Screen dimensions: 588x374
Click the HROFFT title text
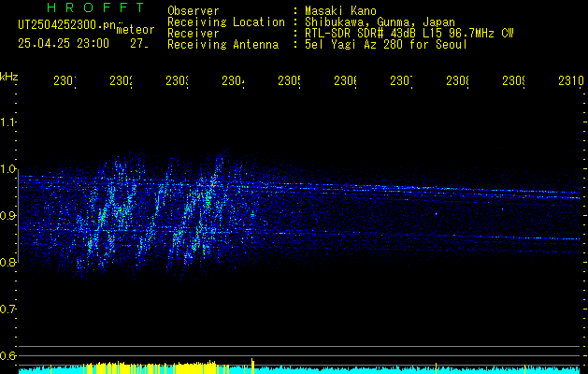[x=95, y=7]
